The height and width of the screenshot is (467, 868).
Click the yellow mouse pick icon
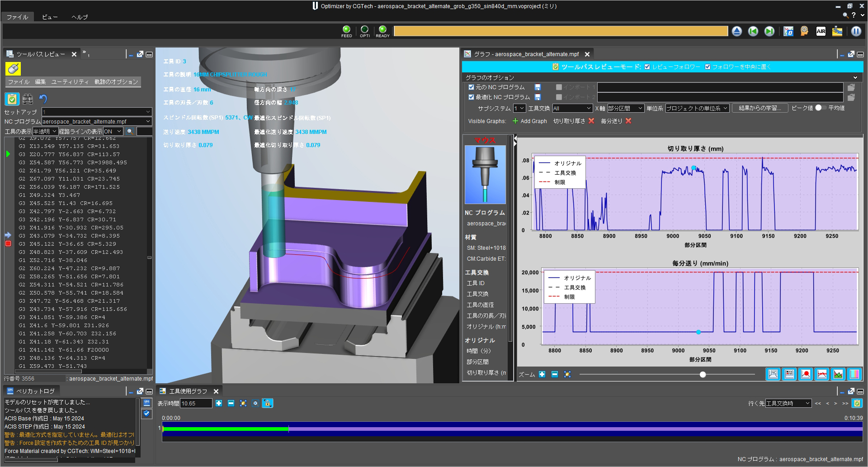[x=13, y=68]
